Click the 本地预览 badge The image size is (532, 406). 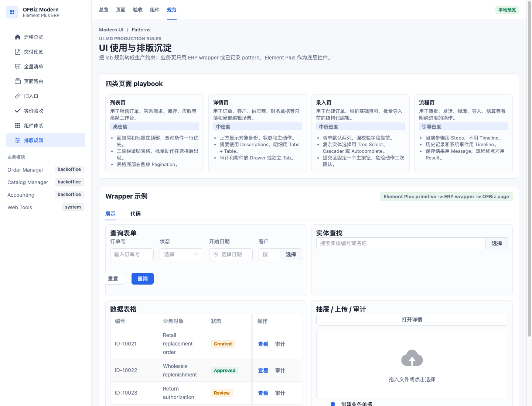pyautogui.click(x=507, y=10)
